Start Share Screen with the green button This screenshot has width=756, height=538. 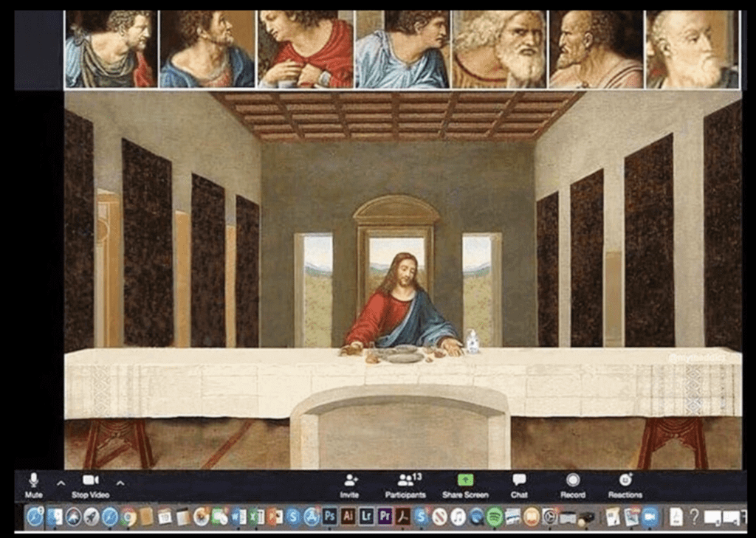click(465, 486)
